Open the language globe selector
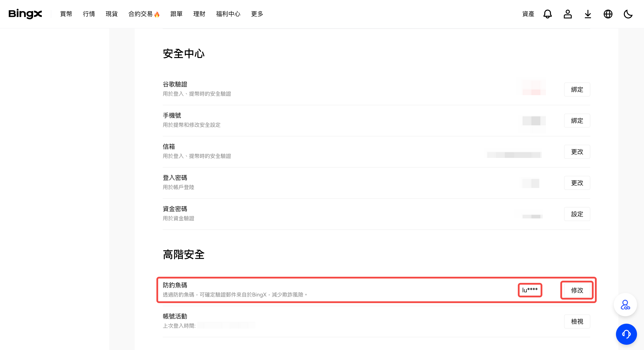Viewport: 644px width, 350px height. 608,14
